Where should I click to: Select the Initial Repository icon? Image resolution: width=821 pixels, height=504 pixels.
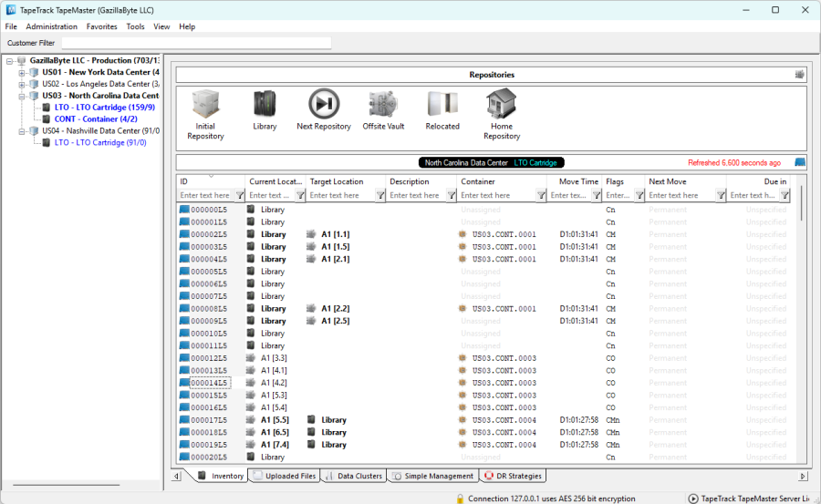pyautogui.click(x=205, y=104)
